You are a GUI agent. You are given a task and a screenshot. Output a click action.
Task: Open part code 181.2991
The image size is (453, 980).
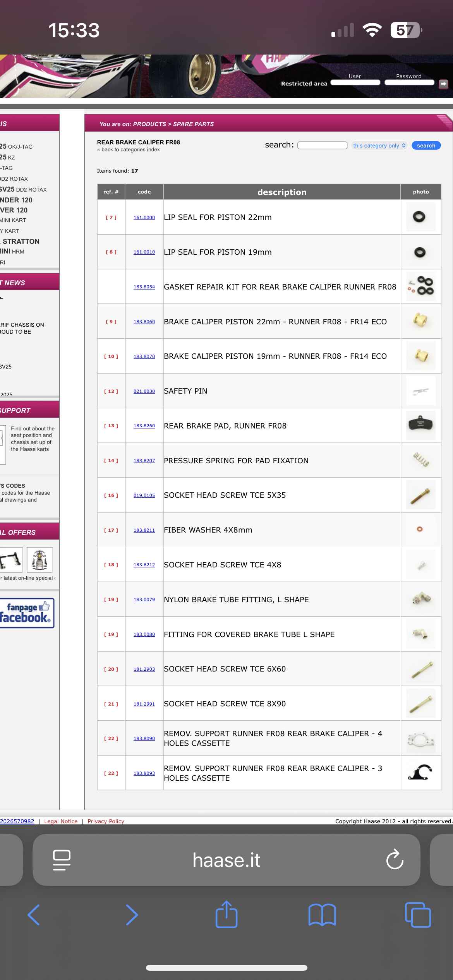coord(144,704)
